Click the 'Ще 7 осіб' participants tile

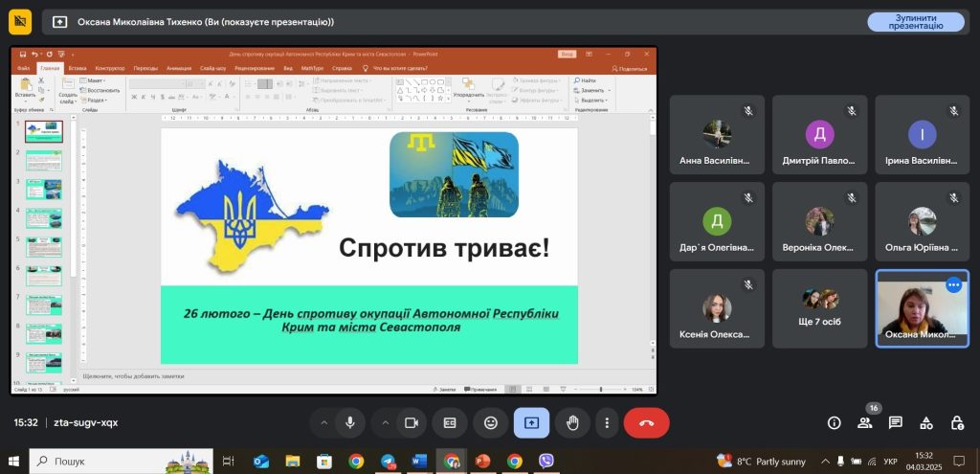point(819,308)
